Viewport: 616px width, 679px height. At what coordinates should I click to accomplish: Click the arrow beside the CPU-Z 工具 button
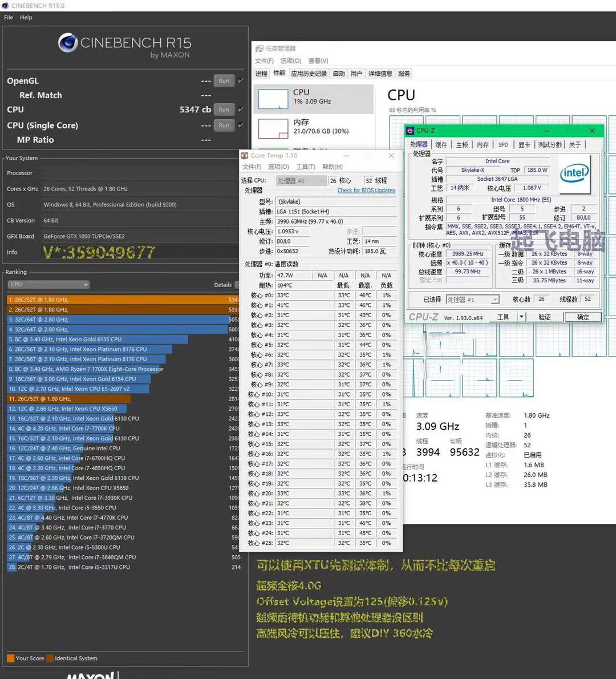pyautogui.click(x=521, y=317)
